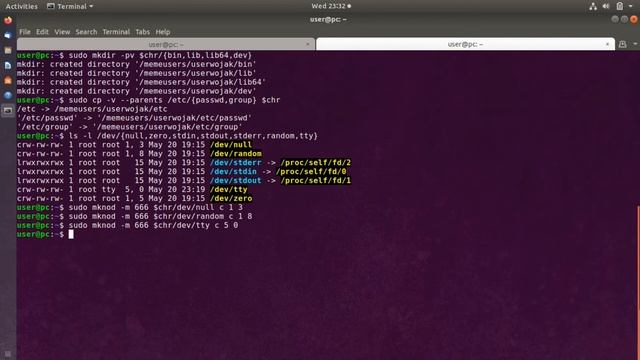Show applications grid at dock bottom
This screenshot has height=360, width=640.
[x=8, y=353]
